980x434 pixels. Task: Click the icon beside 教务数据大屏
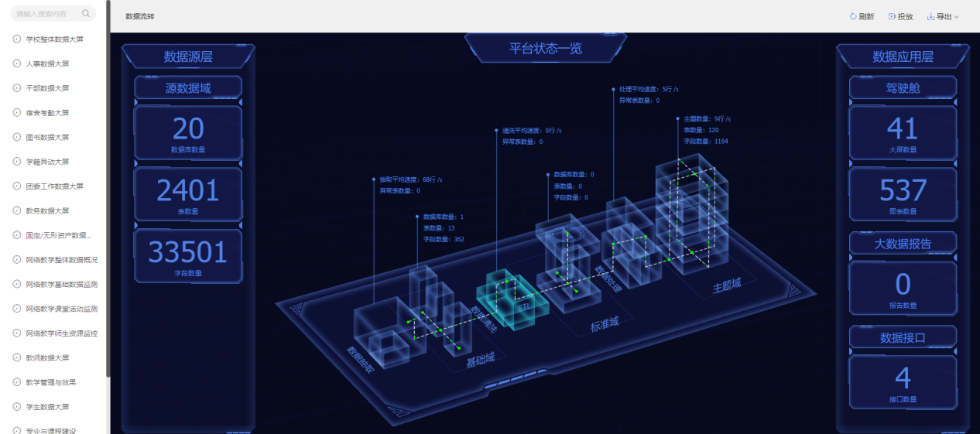coord(17,210)
